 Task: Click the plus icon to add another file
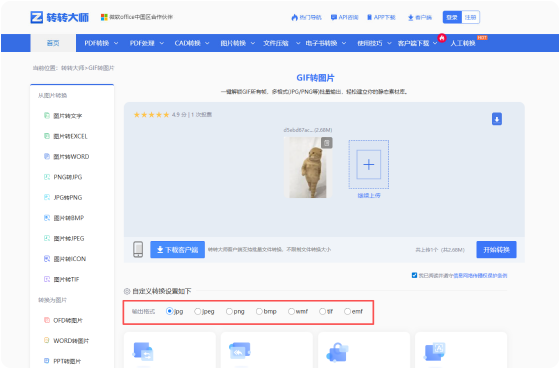pos(369,164)
